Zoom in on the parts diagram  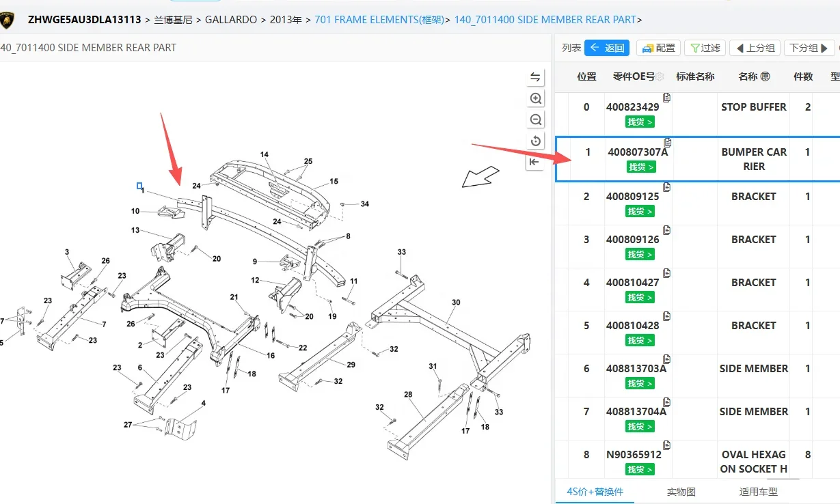pyautogui.click(x=536, y=98)
